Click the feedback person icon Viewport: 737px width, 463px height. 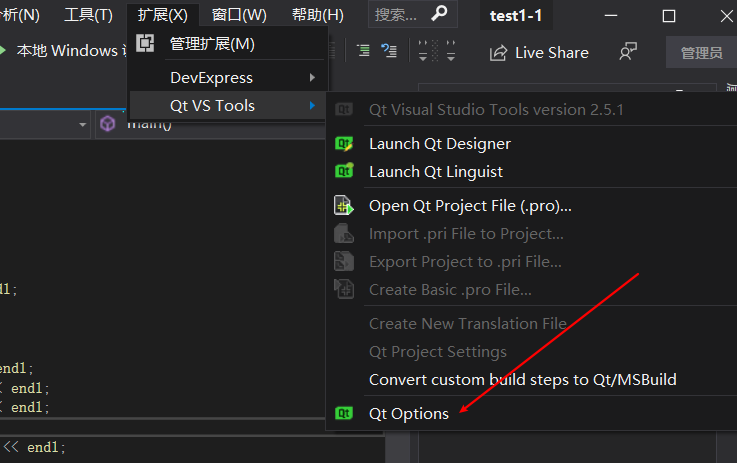(x=628, y=52)
